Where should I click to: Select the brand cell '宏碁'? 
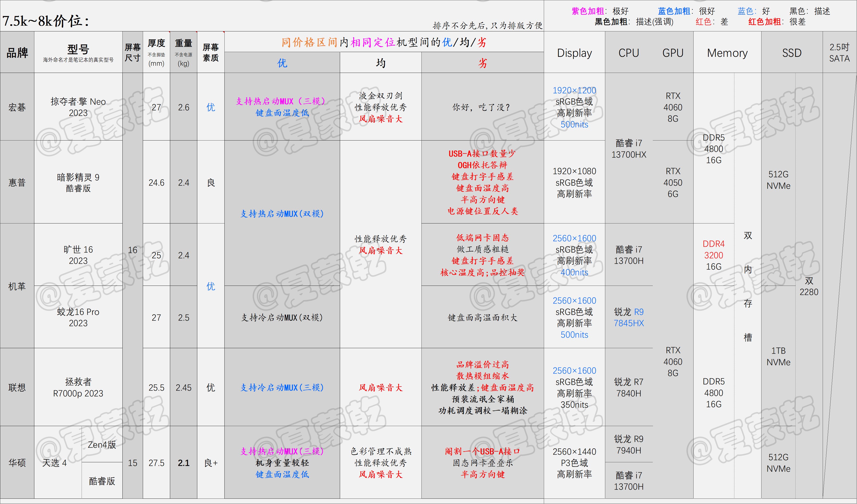click(x=17, y=107)
